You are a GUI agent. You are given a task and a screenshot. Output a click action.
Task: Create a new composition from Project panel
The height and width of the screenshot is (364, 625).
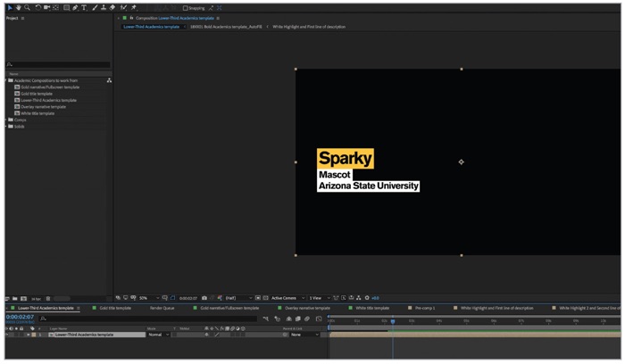click(23, 298)
